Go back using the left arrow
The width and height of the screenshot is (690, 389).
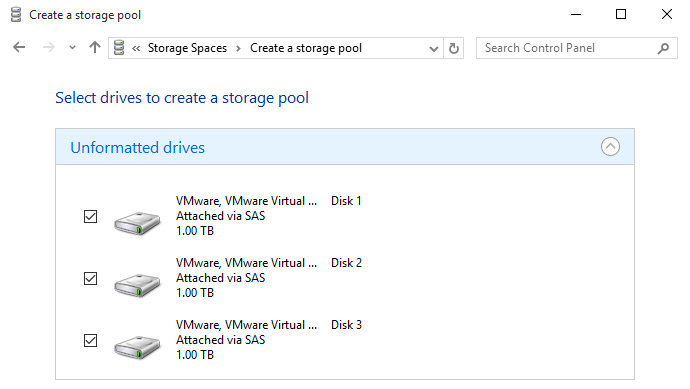(19, 48)
